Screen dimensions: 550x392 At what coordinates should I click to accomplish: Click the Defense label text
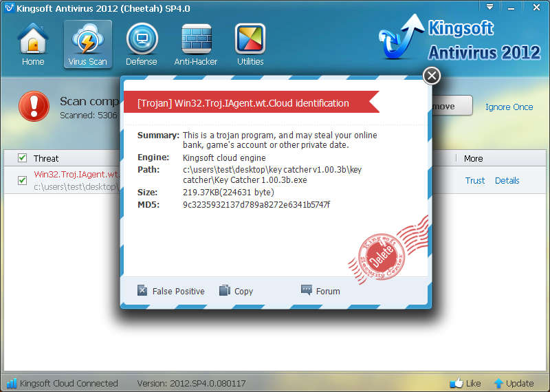(142, 62)
